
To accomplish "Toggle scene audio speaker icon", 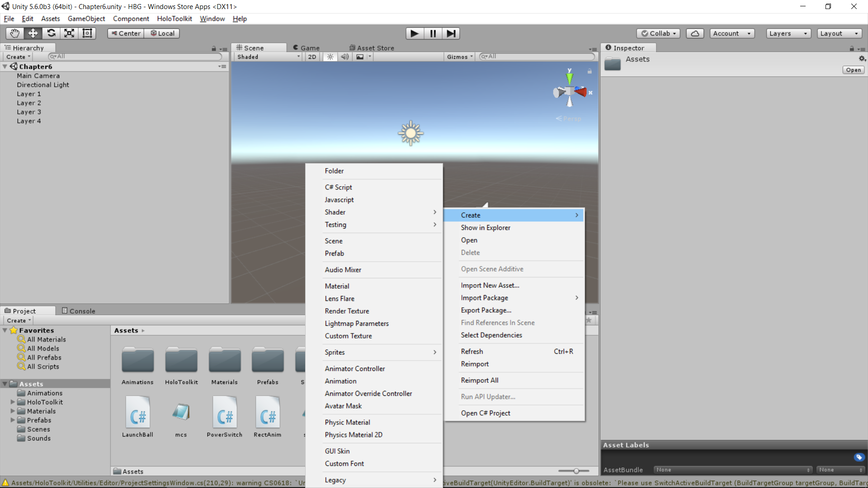I will coord(345,57).
